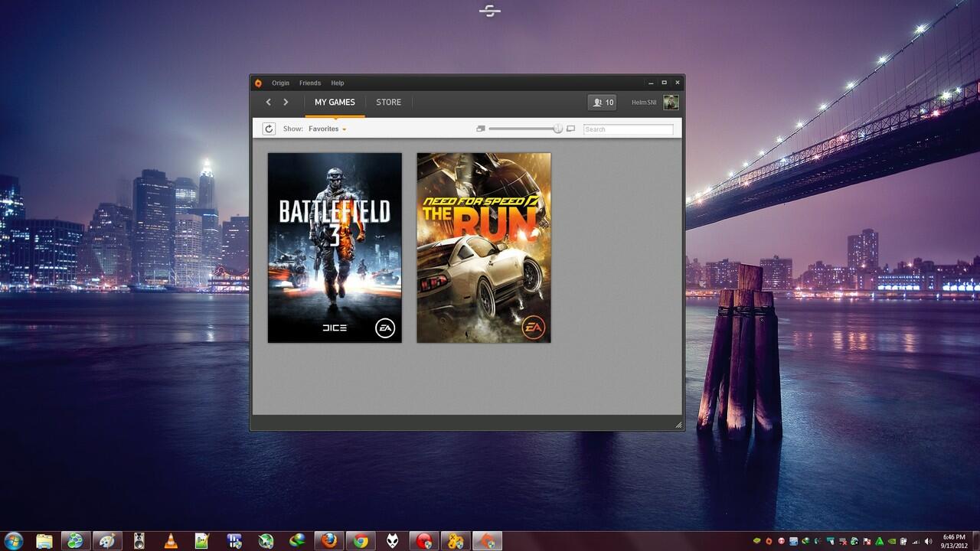
Task: Open the VLC media player taskbar icon
Action: [170, 541]
